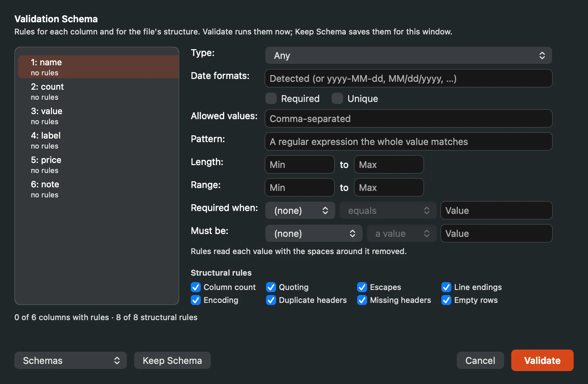Viewport: 588px width, 384px height.
Task: Click the Required when Value field
Action: (497, 211)
